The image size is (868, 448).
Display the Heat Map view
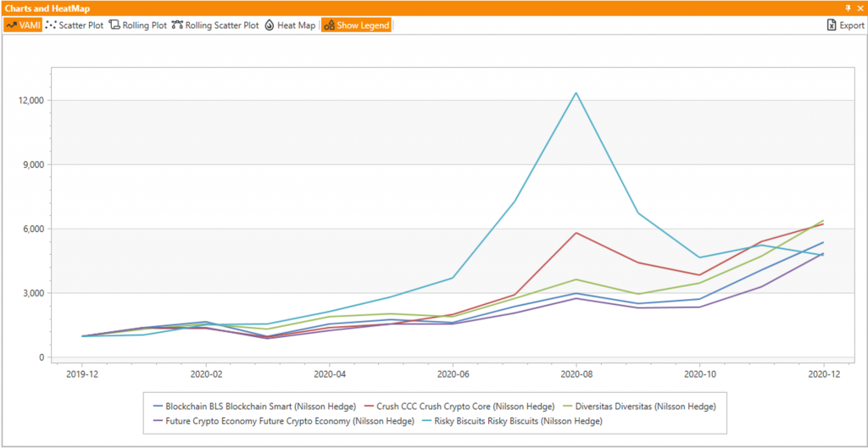(290, 25)
